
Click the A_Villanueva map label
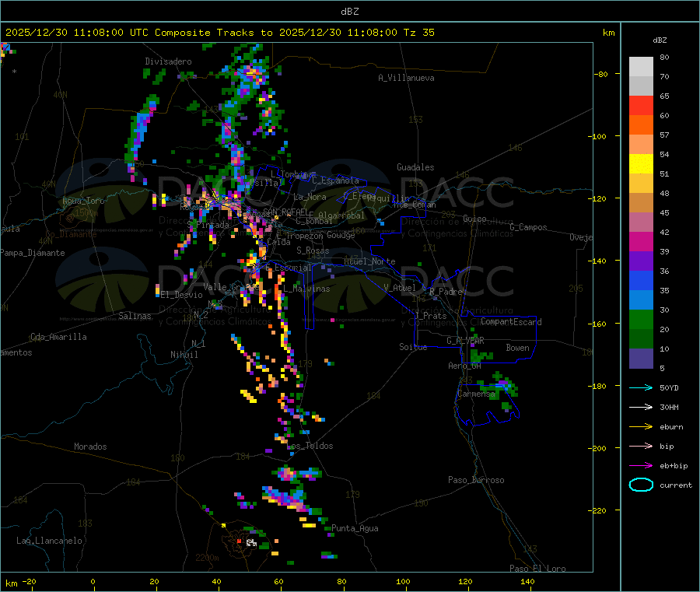click(x=406, y=78)
